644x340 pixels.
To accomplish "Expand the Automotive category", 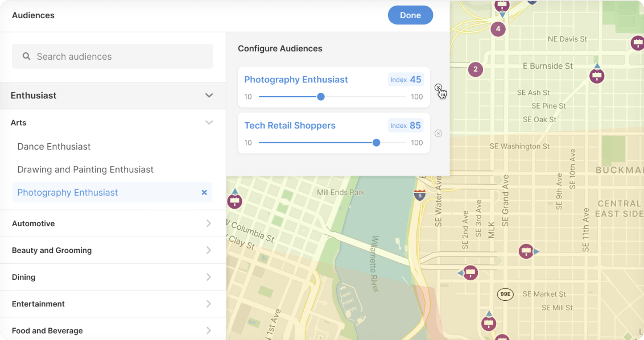I will pyautogui.click(x=209, y=223).
